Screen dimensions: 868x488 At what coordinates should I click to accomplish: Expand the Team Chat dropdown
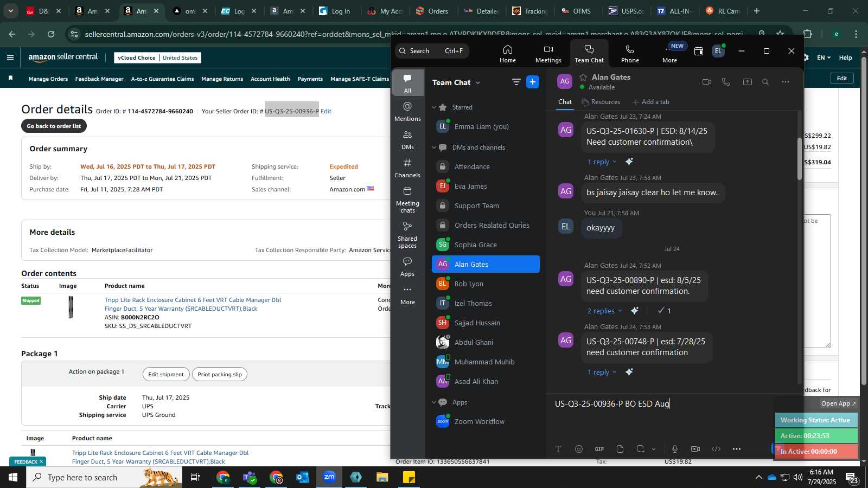click(x=478, y=83)
